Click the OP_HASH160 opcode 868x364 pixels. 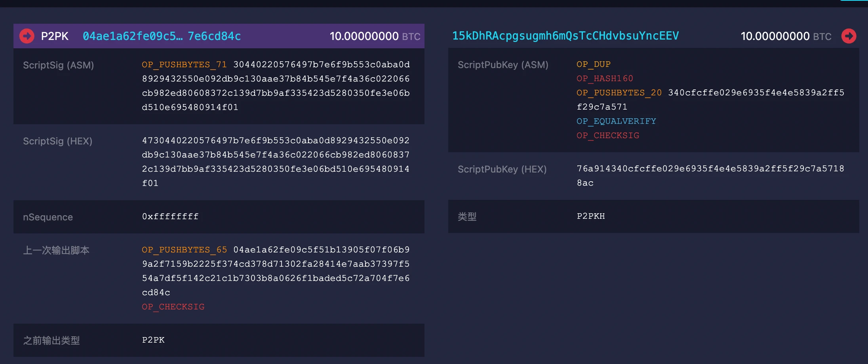[x=605, y=78]
